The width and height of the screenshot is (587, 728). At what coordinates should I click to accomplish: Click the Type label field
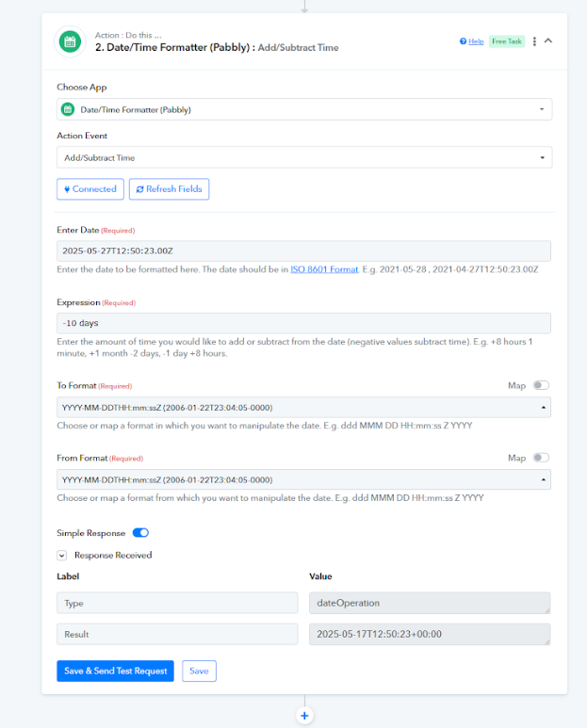click(177, 603)
